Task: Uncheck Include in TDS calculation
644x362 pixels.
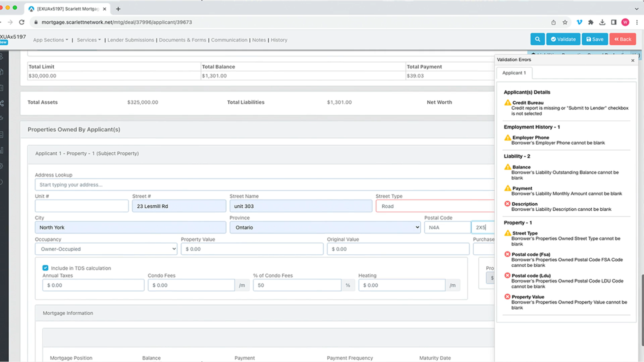Action: click(x=45, y=268)
